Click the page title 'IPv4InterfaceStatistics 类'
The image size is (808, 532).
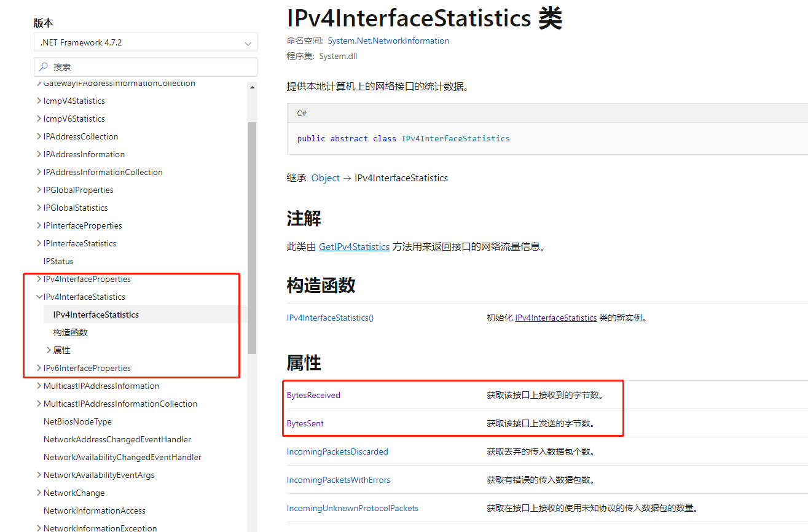(424, 18)
